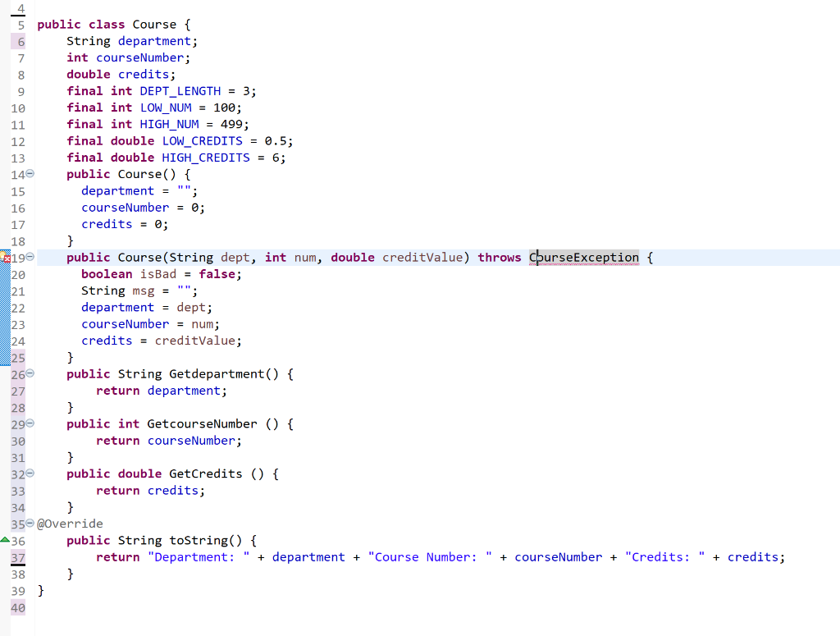This screenshot has width=840, height=636.
Task: Select the highlighted CourseException identifier
Action: pyautogui.click(x=583, y=257)
